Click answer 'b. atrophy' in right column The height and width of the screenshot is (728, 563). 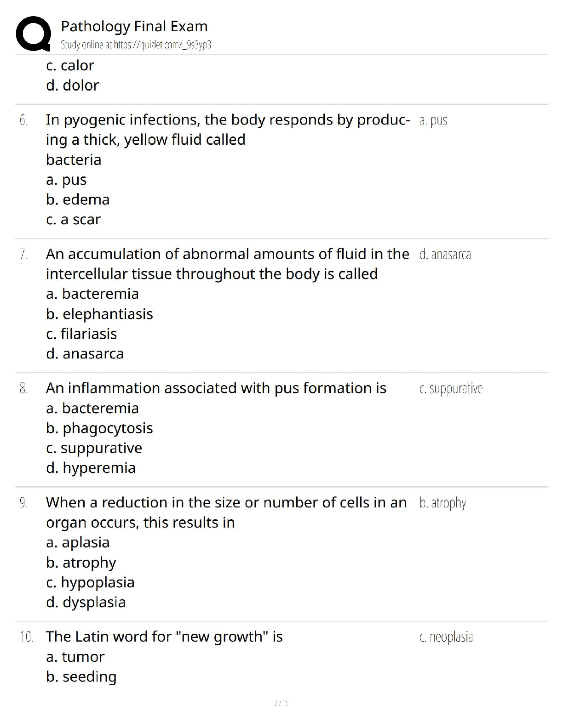(442, 503)
